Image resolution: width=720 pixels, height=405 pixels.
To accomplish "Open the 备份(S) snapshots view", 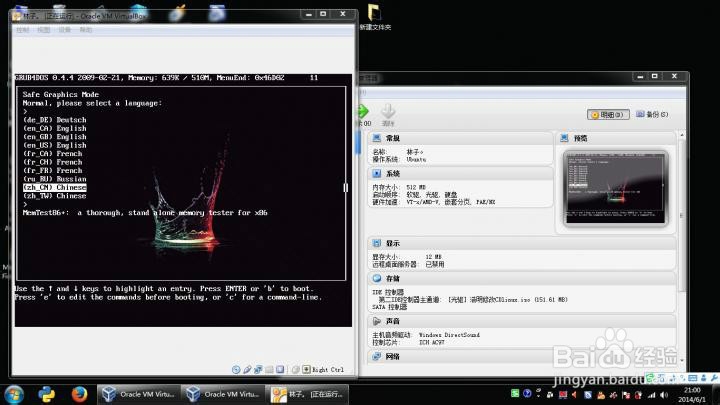I will point(652,114).
